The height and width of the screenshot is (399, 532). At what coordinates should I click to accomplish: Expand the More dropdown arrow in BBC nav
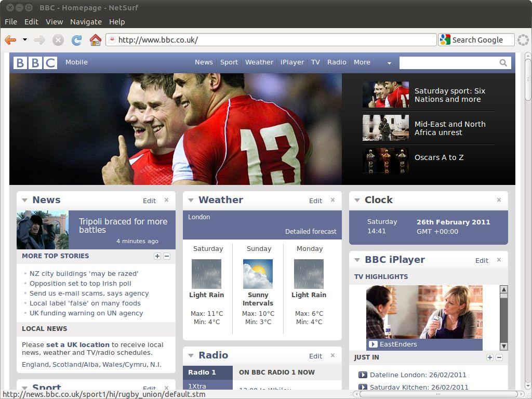(389, 63)
